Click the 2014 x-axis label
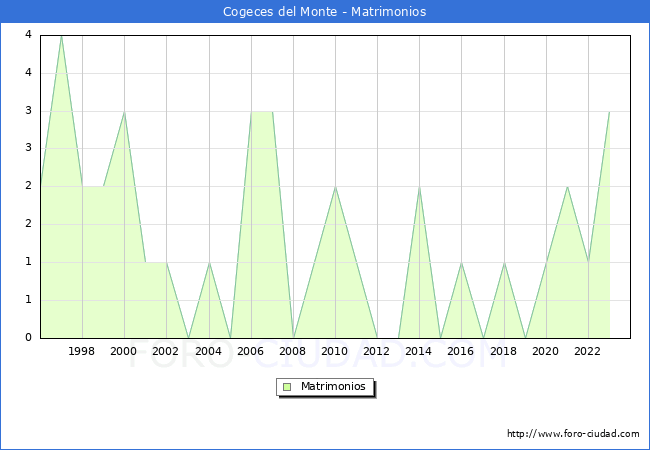This screenshot has height=450, width=650. pyautogui.click(x=419, y=351)
